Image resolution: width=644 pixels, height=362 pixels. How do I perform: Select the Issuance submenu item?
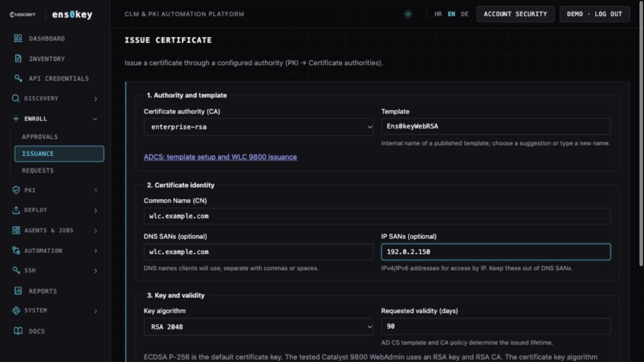(x=59, y=154)
